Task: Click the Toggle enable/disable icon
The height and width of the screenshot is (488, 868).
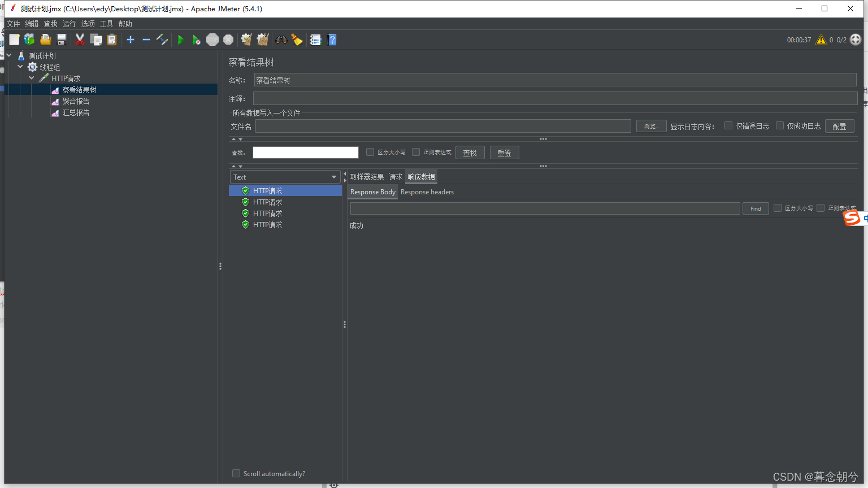Action: [x=162, y=40]
